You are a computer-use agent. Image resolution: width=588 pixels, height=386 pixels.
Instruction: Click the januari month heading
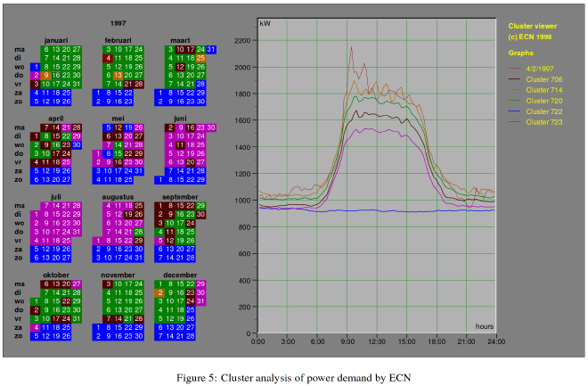pos(56,40)
